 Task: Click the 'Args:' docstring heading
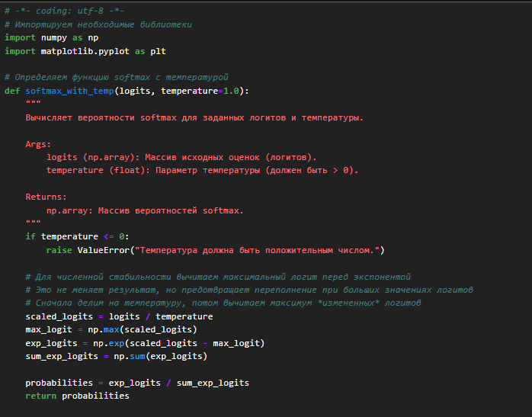[38, 143]
